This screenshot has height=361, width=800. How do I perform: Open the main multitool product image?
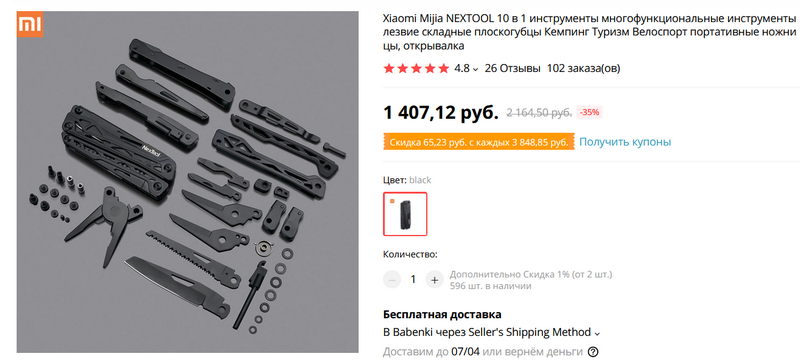click(x=187, y=182)
